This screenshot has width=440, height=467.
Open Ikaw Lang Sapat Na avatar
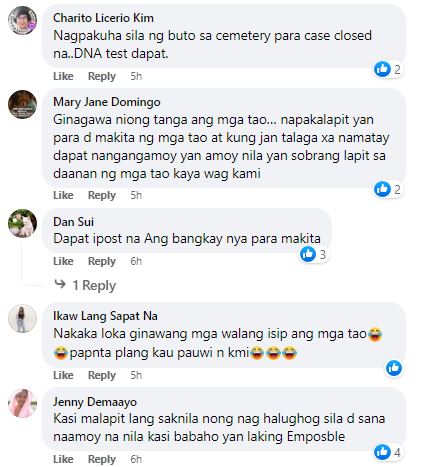(x=22, y=319)
